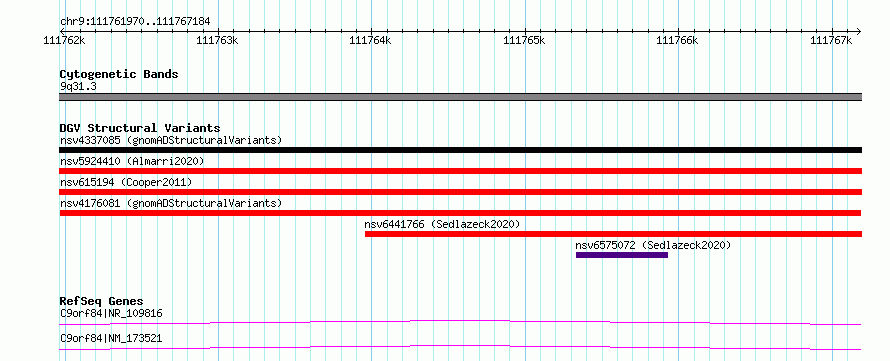Click the DGV Structural Variants track title
Viewport: 890px width, 361px height.
(140, 128)
